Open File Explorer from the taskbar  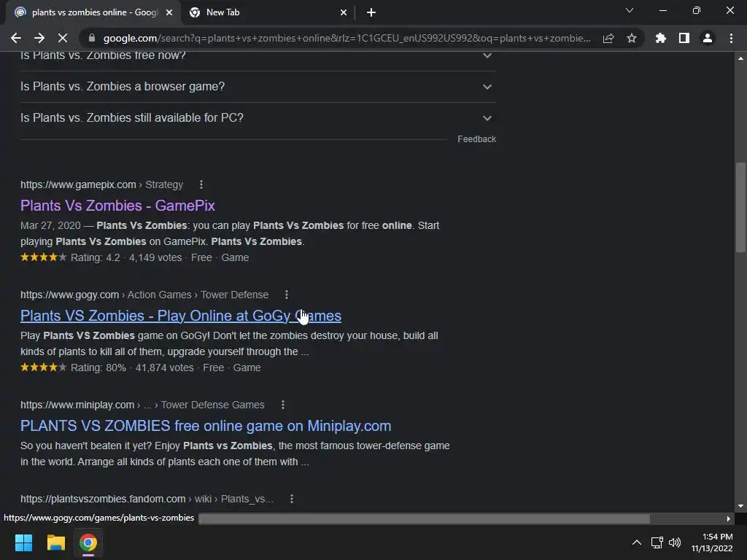coord(55,542)
